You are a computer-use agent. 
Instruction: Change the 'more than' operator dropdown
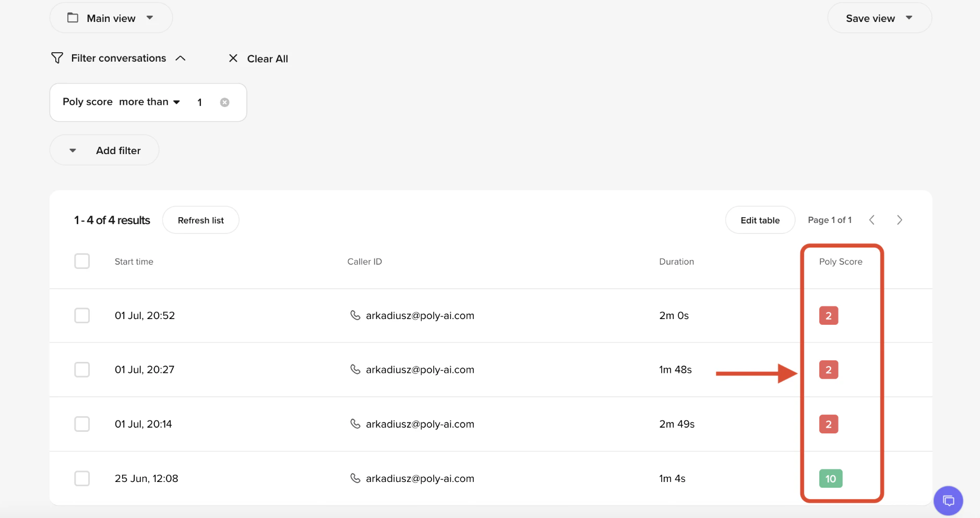coord(149,102)
